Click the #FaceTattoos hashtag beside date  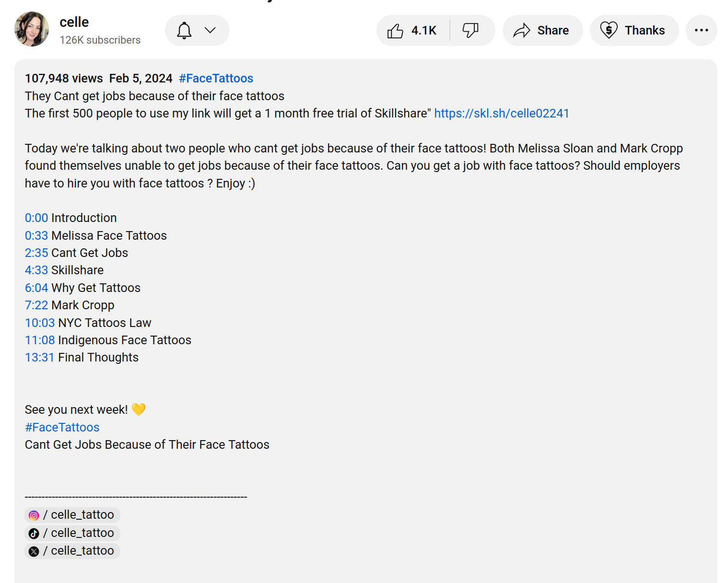tap(216, 79)
